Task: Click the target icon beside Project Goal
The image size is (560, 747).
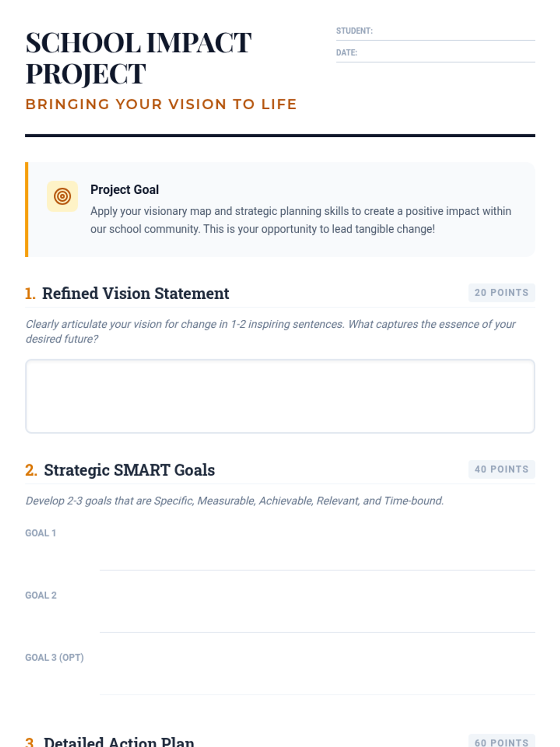Action: (62, 196)
